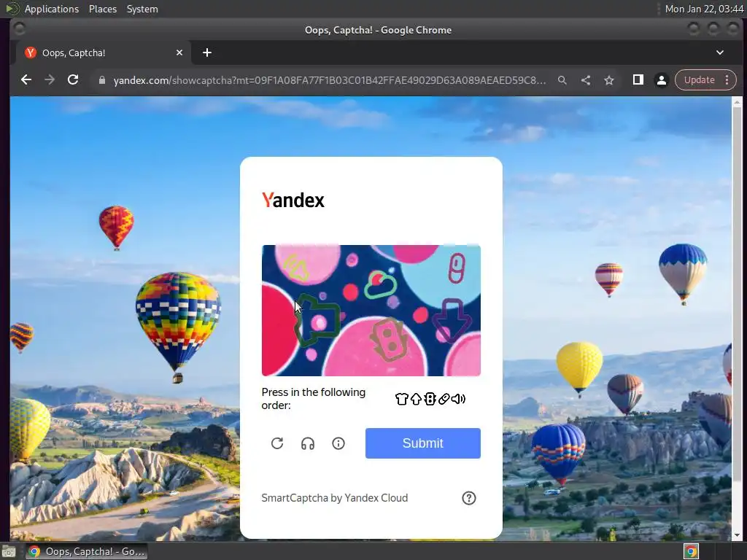747x560 pixels.
Task: Switch to audio captcha with headphones icon
Action: (308, 443)
